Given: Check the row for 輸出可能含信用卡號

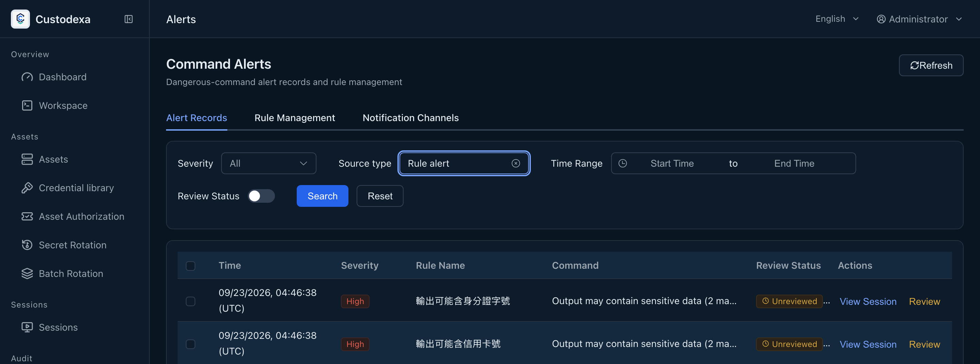Looking at the screenshot, I should tap(191, 344).
